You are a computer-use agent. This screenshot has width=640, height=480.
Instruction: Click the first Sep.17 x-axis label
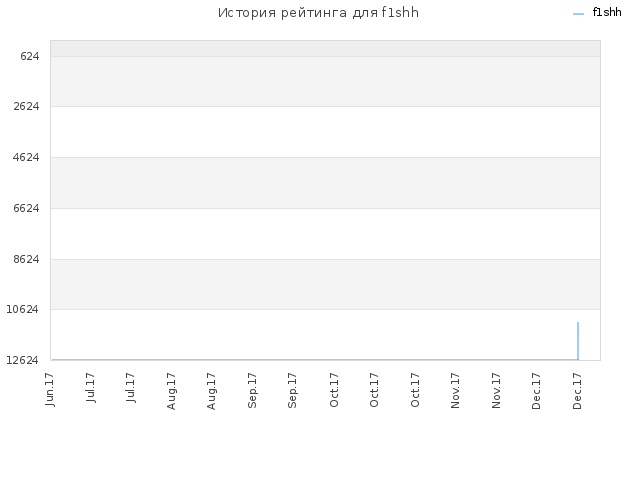click(252, 390)
